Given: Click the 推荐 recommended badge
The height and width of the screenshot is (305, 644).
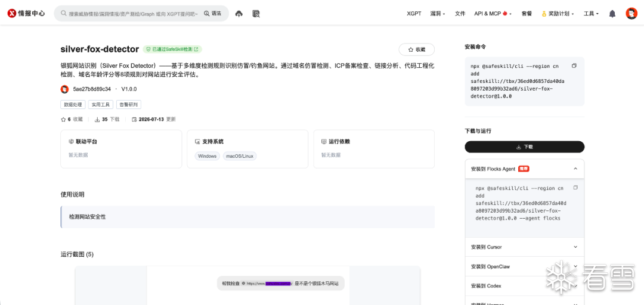Looking at the screenshot, I should (x=523, y=169).
